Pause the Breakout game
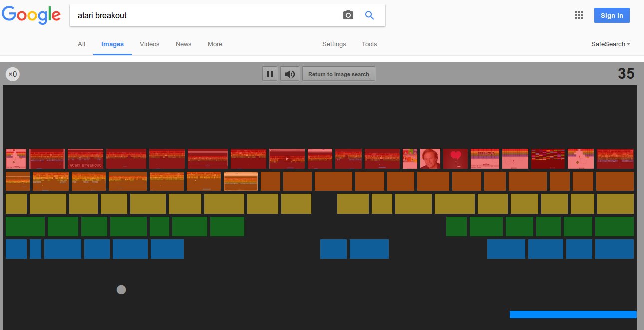This screenshot has height=330, width=644. (270, 74)
